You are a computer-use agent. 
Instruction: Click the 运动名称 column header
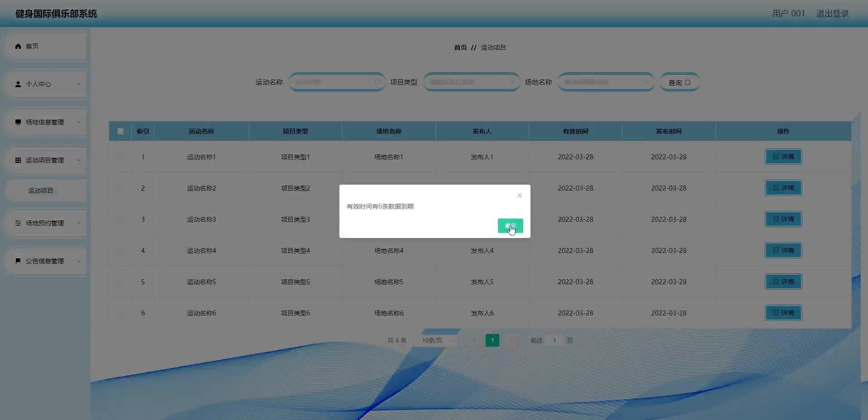202,131
